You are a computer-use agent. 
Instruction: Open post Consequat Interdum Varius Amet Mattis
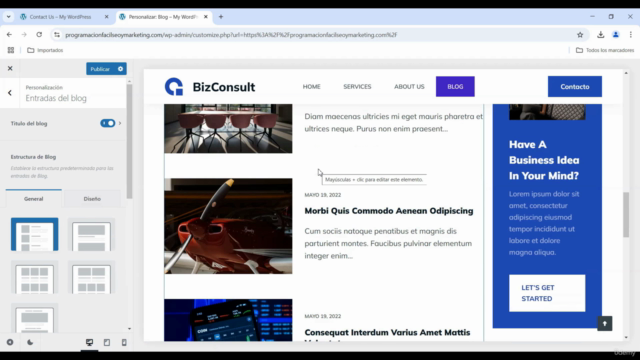click(387, 333)
